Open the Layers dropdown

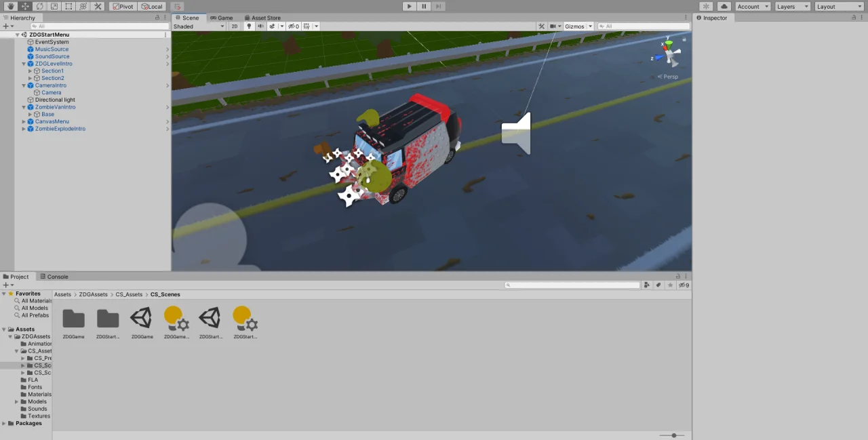tap(792, 6)
